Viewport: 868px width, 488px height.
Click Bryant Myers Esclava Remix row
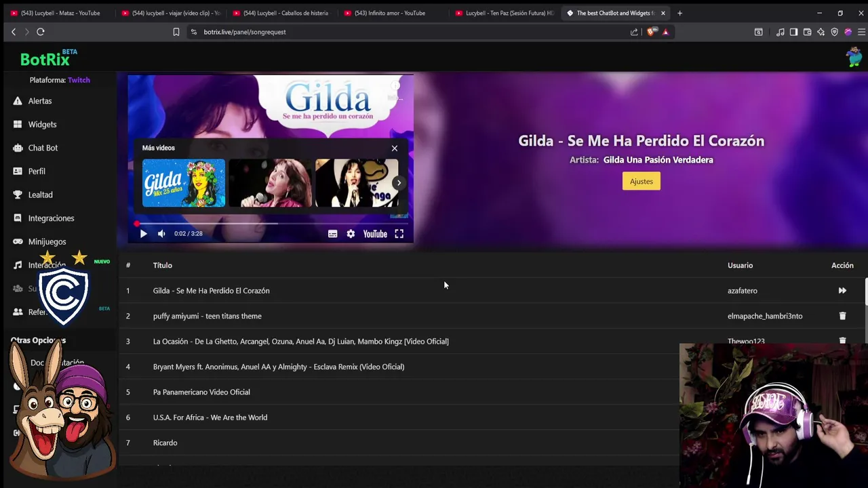coord(492,367)
